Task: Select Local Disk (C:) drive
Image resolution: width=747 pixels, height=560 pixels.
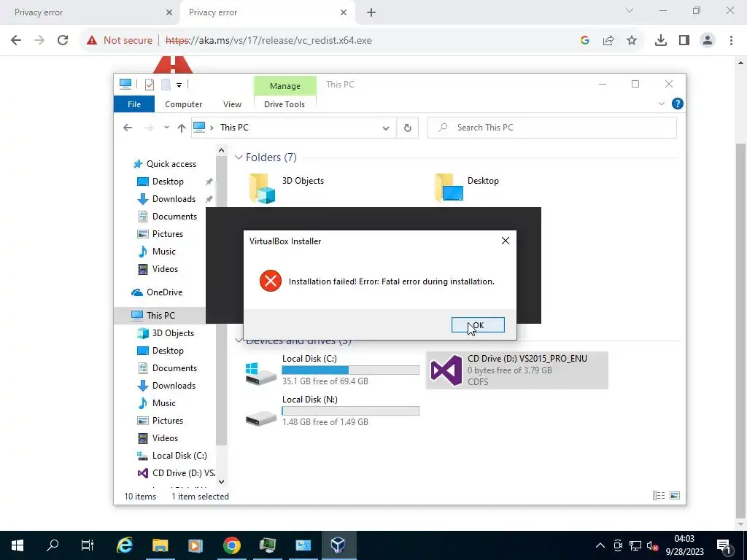Action: tap(332, 370)
